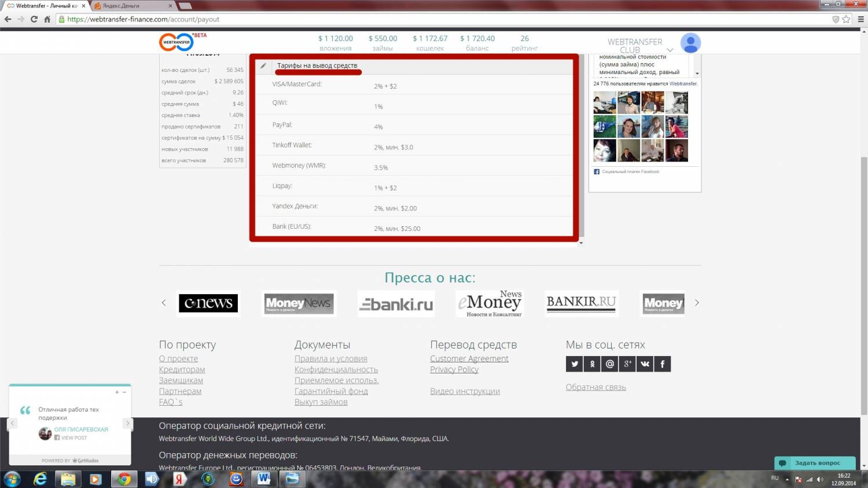Go to next testimonial in the widget
Viewport: 868px width, 488px height.
[128, 423]
